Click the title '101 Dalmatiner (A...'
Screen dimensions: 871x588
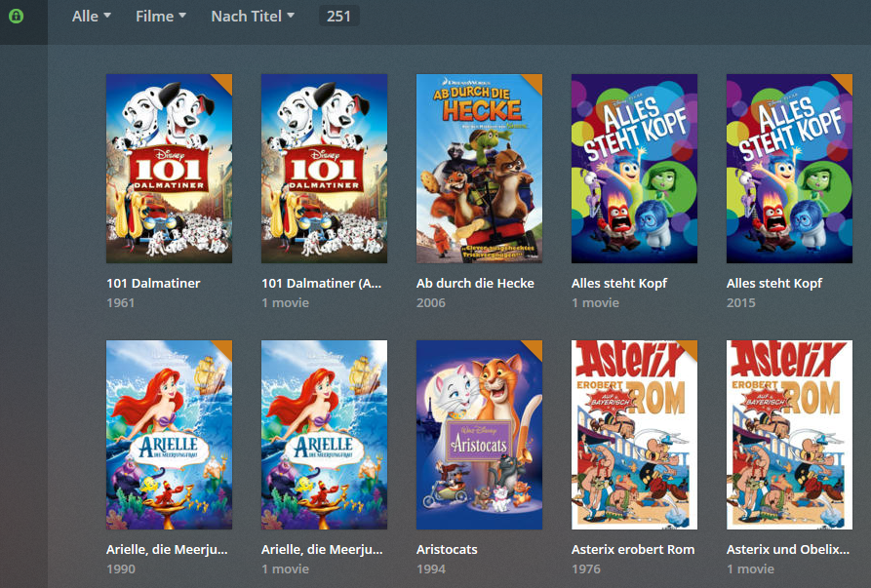322,283
